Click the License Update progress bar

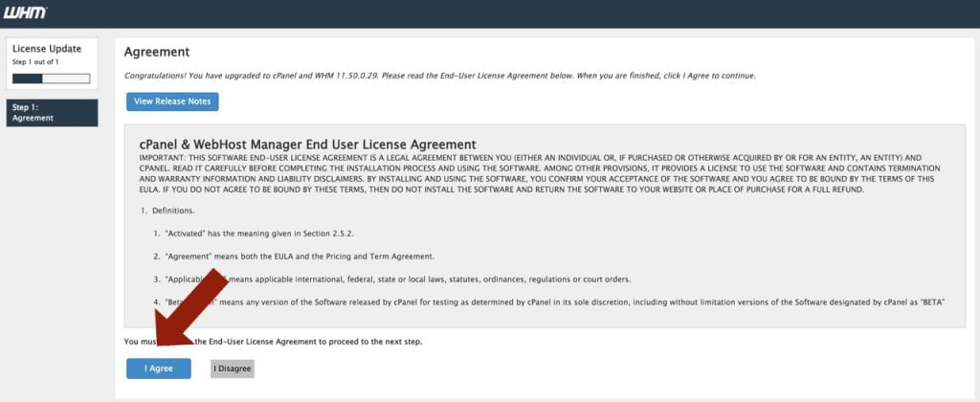pyautogui.click(x=52, y=78)
